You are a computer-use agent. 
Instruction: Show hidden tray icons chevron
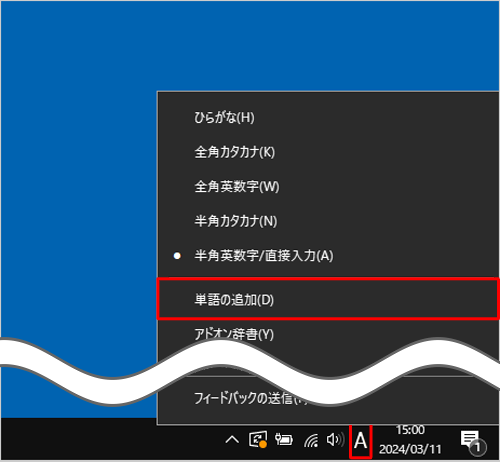coord(232,440)
